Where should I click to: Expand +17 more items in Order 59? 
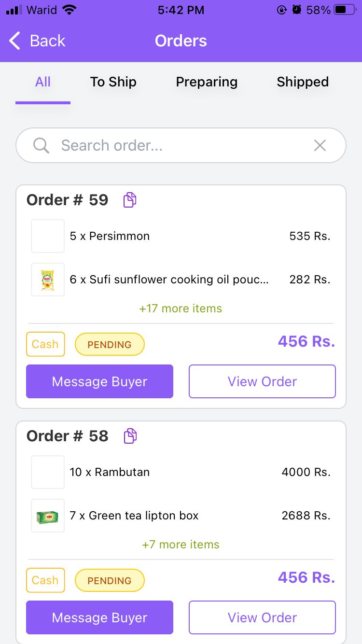click(x=181, y=308)
